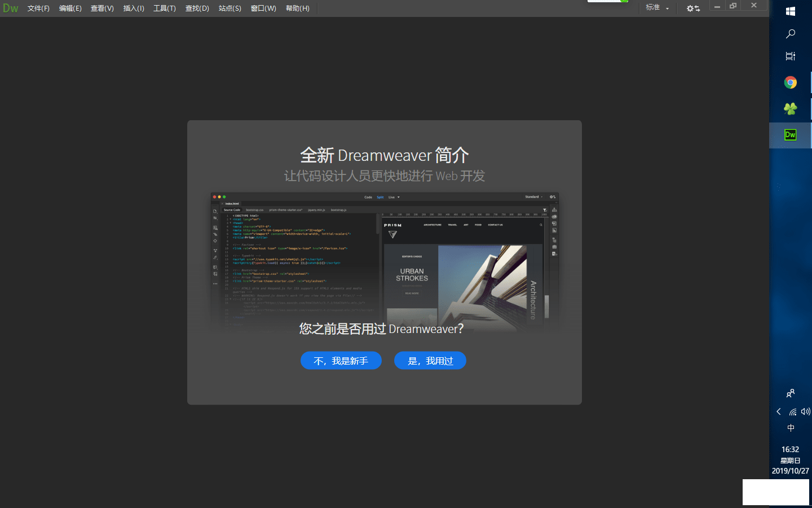Open Windows search from taskbar
The image size is (812, 508).
(791, 34)
